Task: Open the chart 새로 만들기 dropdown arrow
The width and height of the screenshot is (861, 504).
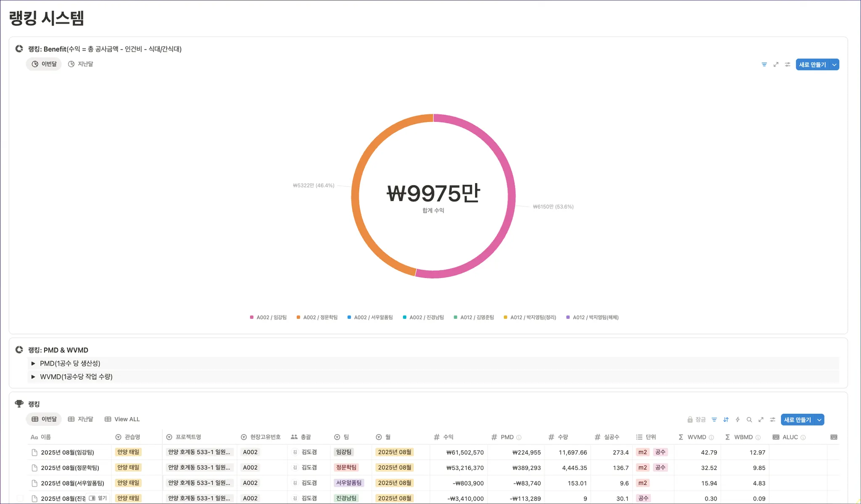Action: (834, 65)
